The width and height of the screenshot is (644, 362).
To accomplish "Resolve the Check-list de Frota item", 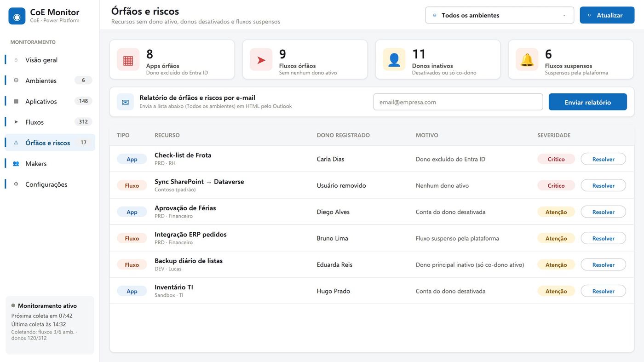I will pos(604,159).
